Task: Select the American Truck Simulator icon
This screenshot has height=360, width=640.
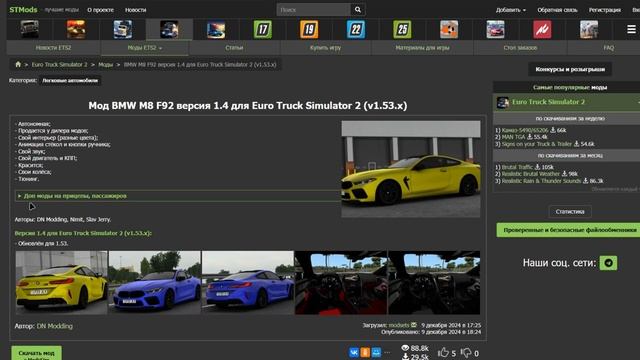Action: 123,29
